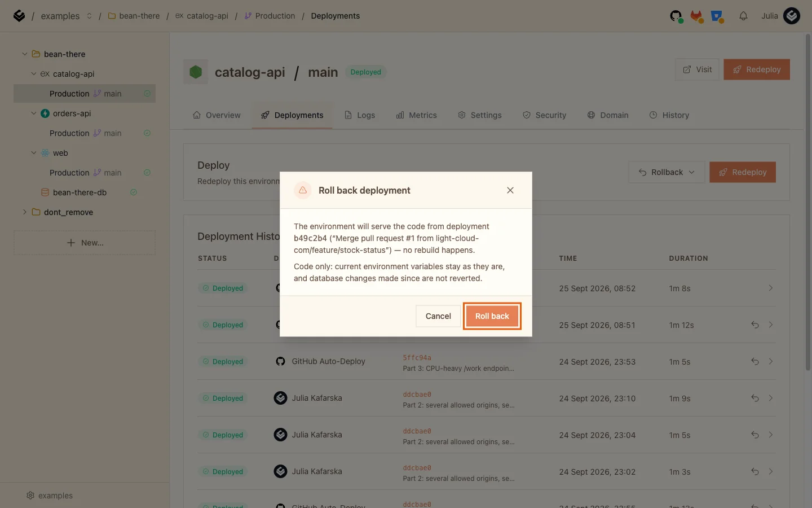Image resolution: width=812 pixels, height=508 pixels.
Task: Select Production main under web
Action: [x=85, y=173]
